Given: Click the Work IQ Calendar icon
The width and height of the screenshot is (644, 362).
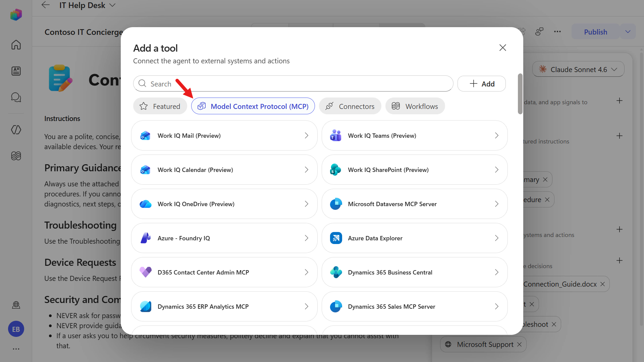Looking at the screenshot, I should [x=146, y=170].
